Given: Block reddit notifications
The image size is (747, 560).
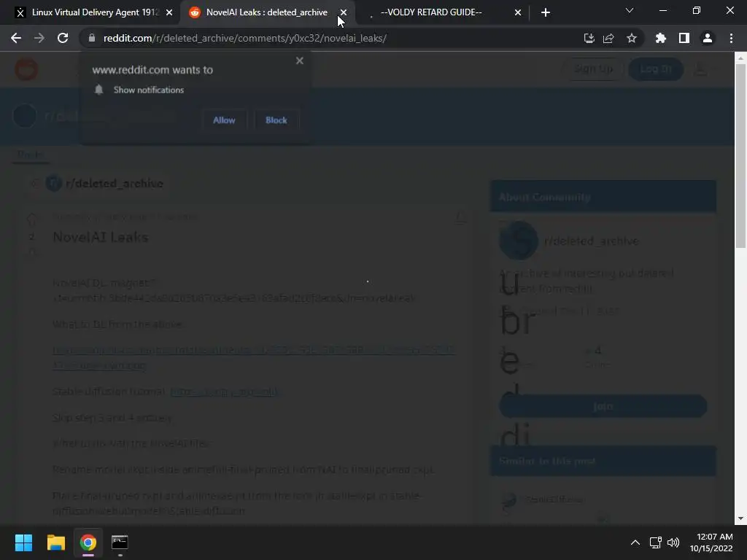Looking at the screenshot, I should (276, 120).
